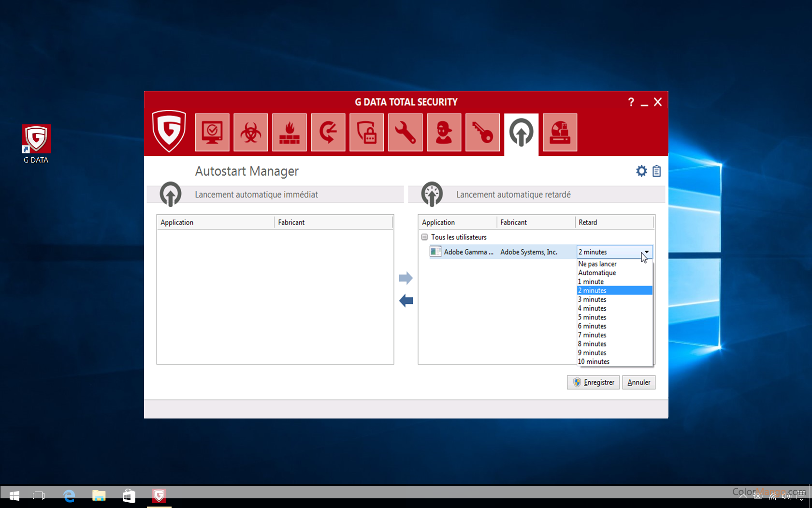812x508 pixels.
Task: Click the Adobe Gamma file icon
Action: [x=435, y=252]
